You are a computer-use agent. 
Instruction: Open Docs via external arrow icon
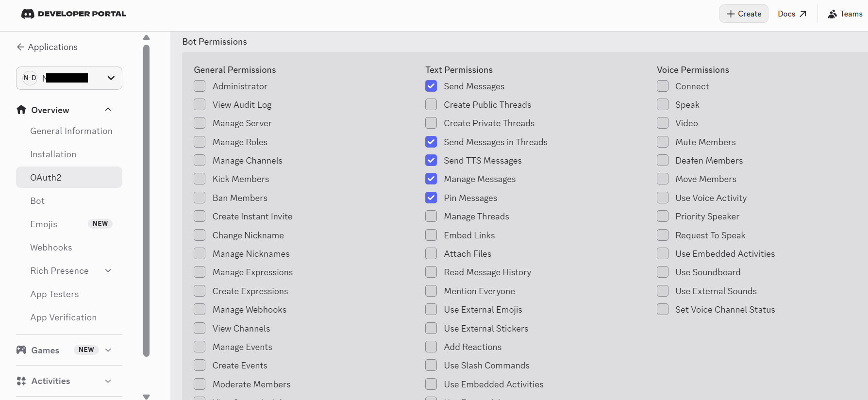pos(803,14)
